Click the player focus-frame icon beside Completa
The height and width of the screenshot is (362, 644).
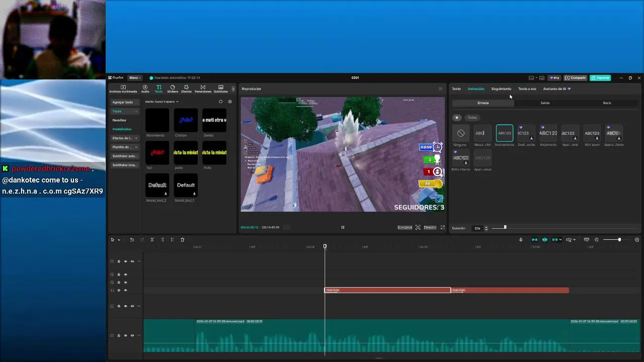click(x=418, y=227)
